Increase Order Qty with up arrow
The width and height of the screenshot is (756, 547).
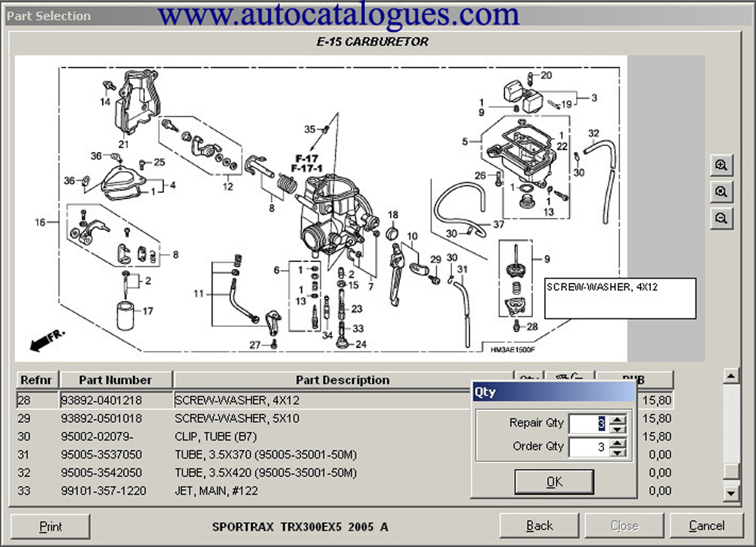618,443
